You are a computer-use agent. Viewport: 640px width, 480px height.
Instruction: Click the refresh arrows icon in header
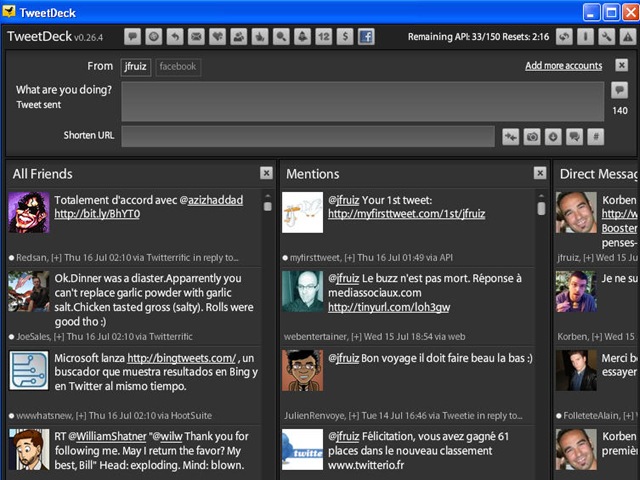click(564, 37)
